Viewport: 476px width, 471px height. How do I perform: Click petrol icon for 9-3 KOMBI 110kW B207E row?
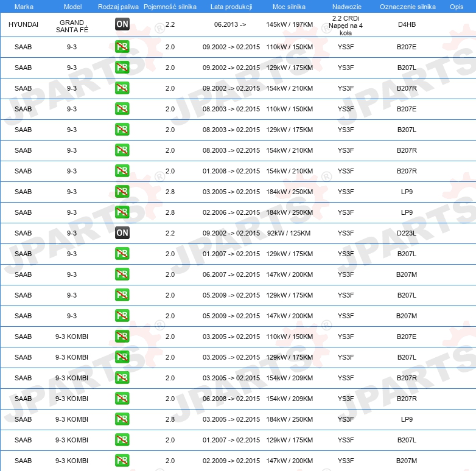[122, 337]
